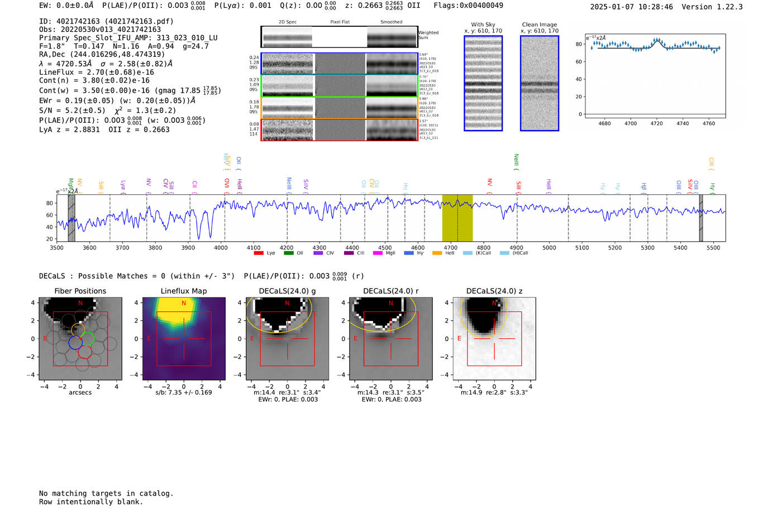Select the blue-bordered 2D spectrum row
Screen dimensions: 782x532
click(339, 64)
